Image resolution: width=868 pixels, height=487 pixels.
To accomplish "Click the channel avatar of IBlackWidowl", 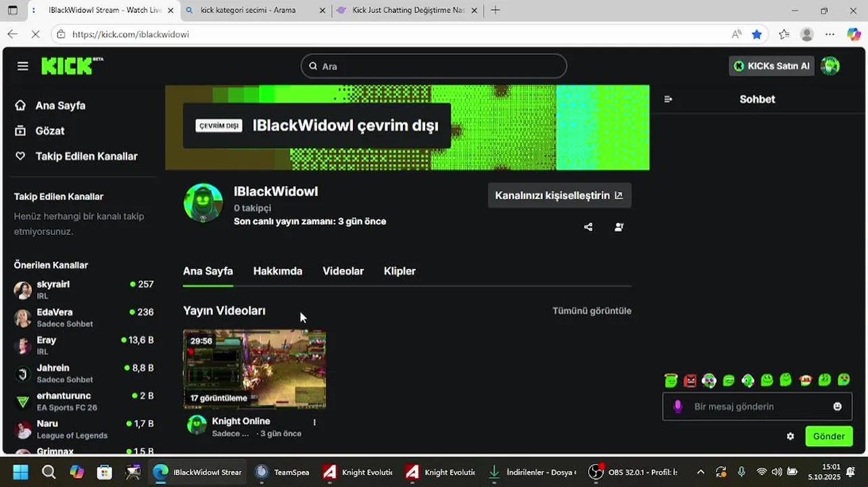I will [203, 203].
